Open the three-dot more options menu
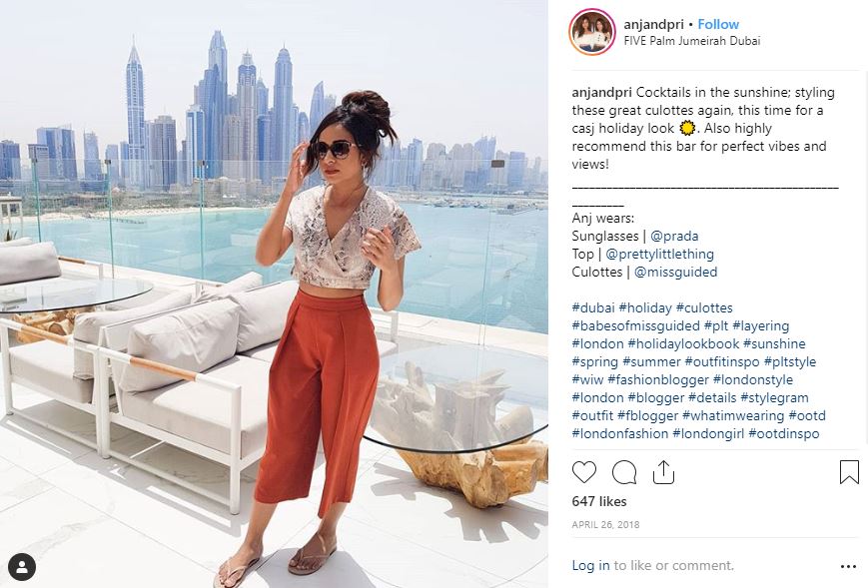This screenshot has width=868, height=588. click(848, 566)
